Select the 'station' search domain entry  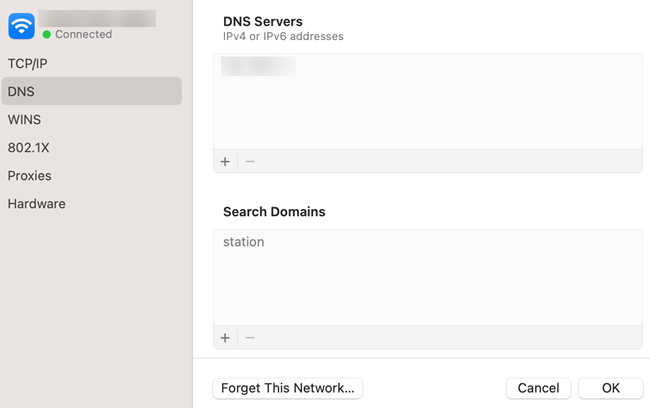[x=244, y=242]
